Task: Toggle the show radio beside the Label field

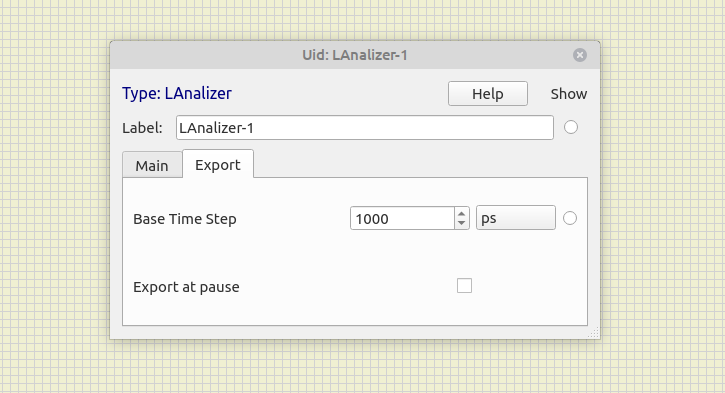Action: (571, 127)
